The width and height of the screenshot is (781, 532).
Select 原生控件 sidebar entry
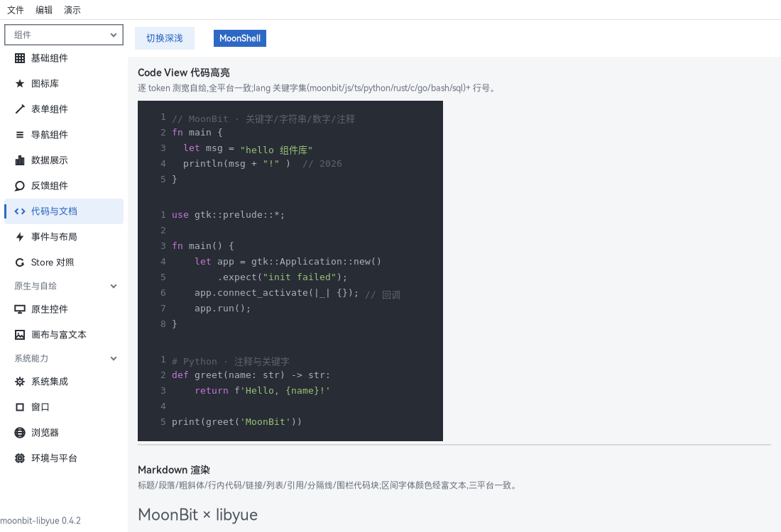[x=64, y=309]
